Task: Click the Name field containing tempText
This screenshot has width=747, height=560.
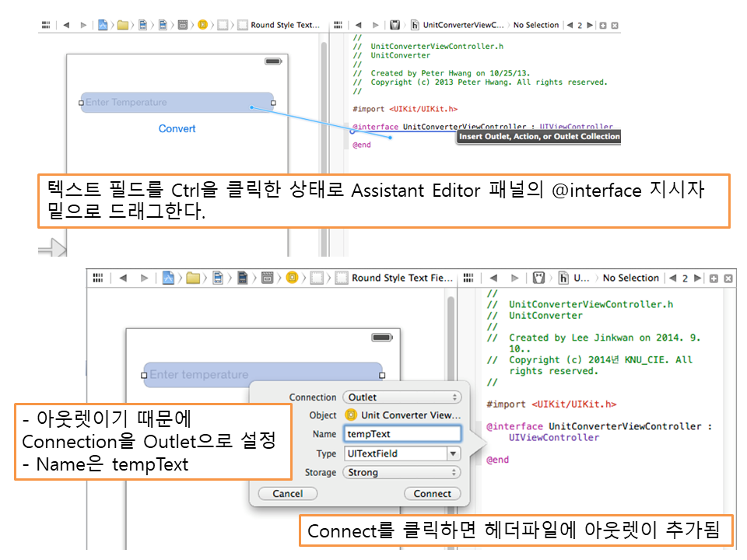Action: coord(402,434)
